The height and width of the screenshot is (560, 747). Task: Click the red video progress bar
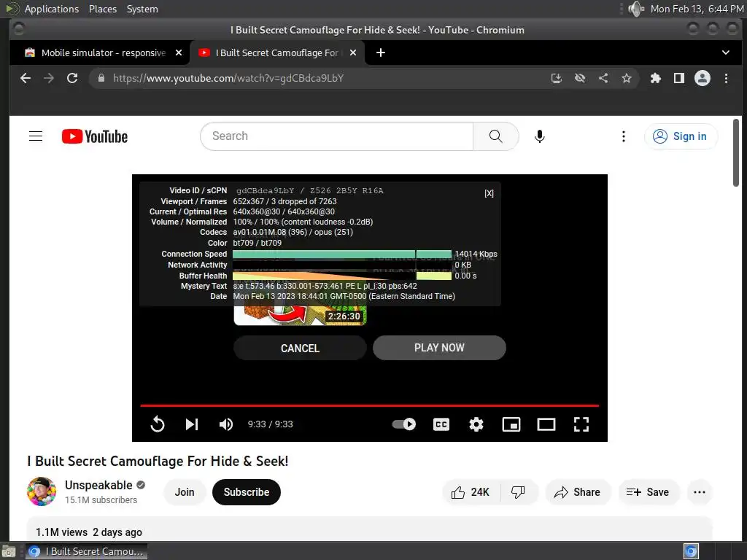point(370,405)
